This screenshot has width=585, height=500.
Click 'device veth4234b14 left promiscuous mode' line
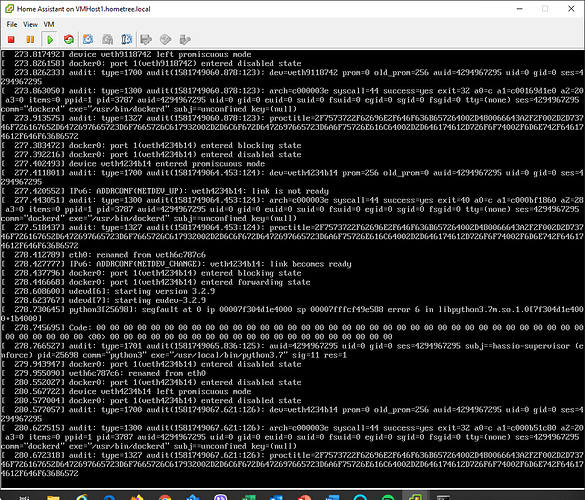[126, 391]
